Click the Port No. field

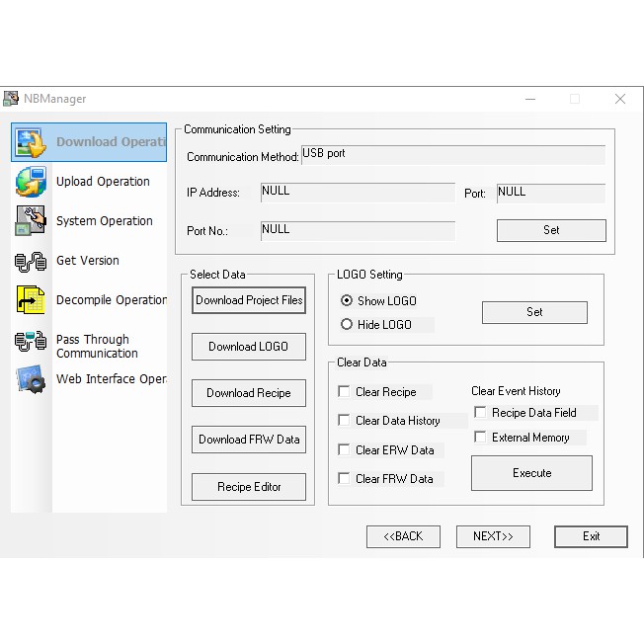(358, 231)
